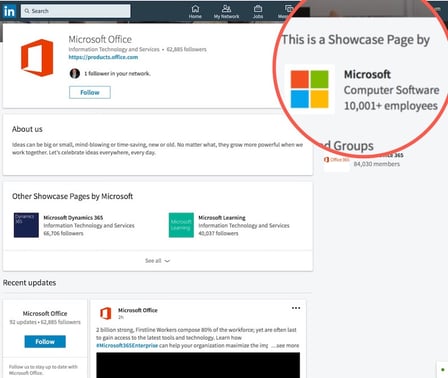The image size is (448, 378).
Task: Click follower profile photo in your network
Action: (75, 73)
